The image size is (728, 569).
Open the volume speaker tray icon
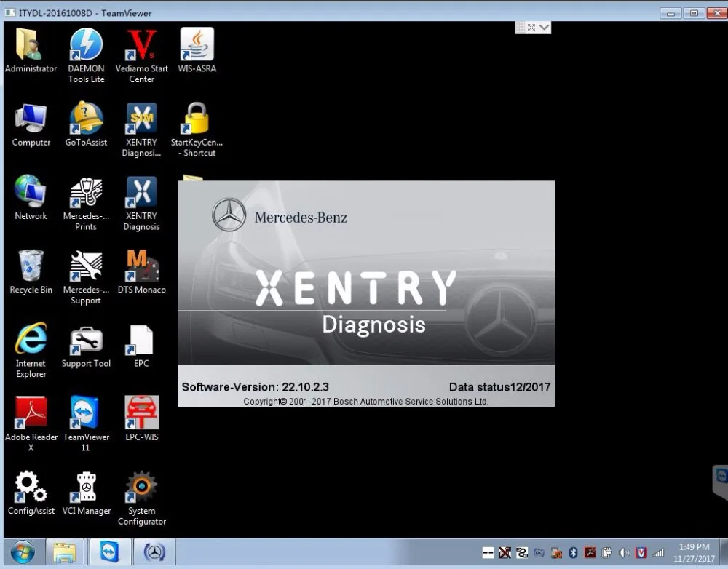(624, 552)
